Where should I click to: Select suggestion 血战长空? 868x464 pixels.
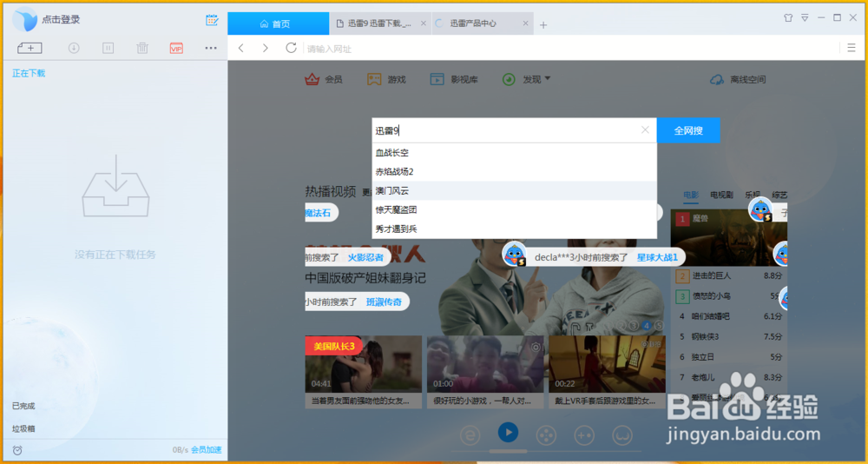(x=514, y=153)
